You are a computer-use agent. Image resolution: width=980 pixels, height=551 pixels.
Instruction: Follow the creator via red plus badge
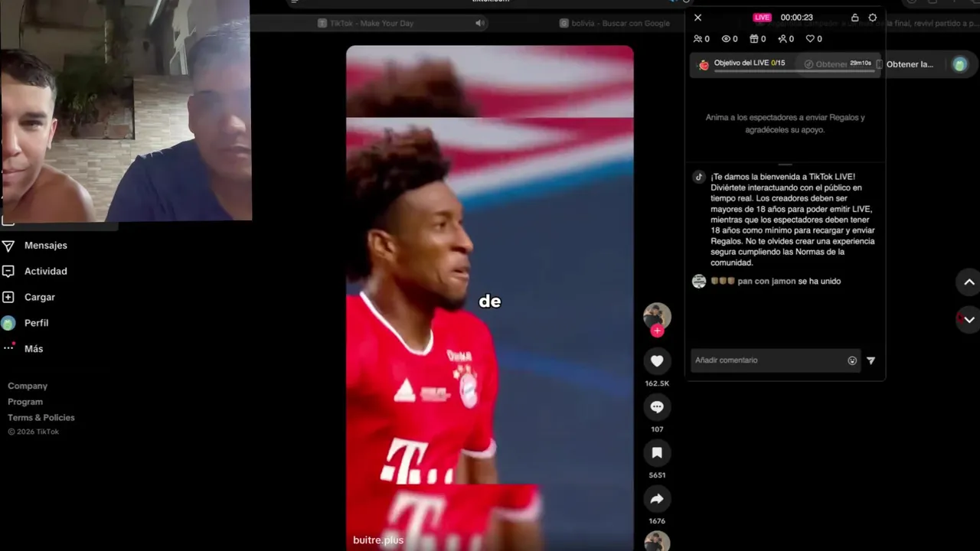coord(657,331)
